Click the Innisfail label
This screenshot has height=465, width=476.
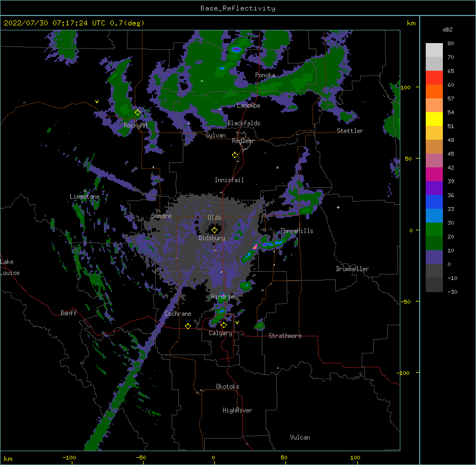229,180
